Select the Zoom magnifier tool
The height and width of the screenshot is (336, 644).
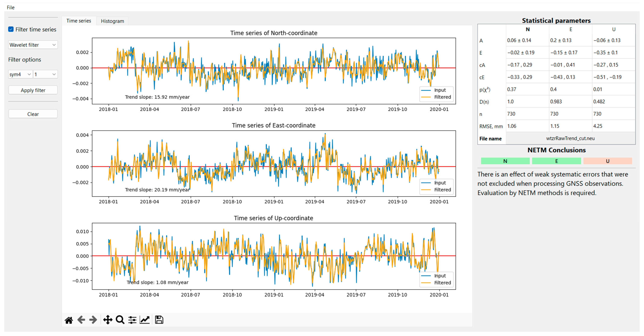120,320
